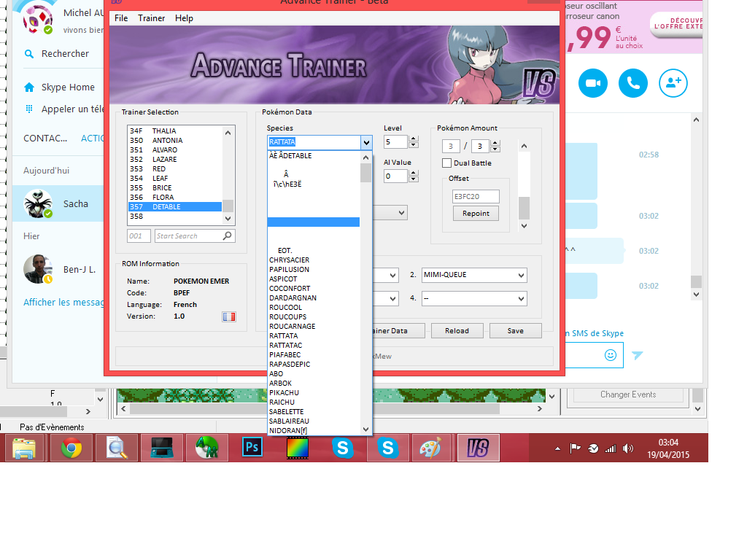Open the Skype emoticon picker
The height and width of the screenshot is (560, 747).
[611, 355]
